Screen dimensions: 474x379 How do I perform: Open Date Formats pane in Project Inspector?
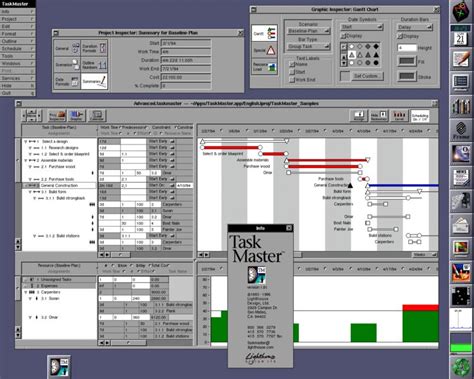67,81
